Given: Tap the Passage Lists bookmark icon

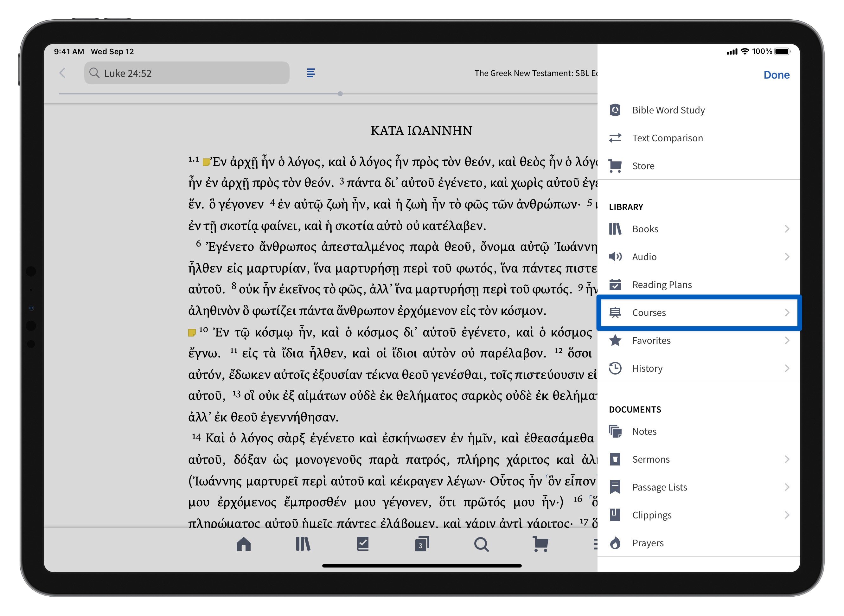Looking at the screenshot, I should click(615, 487).
